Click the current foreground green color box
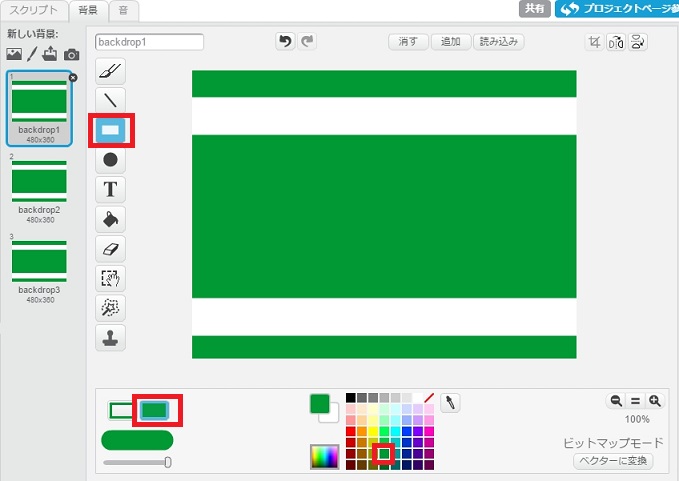Viewport: 679px width, 481px height. pyautogui.click(x=320, y=404)
